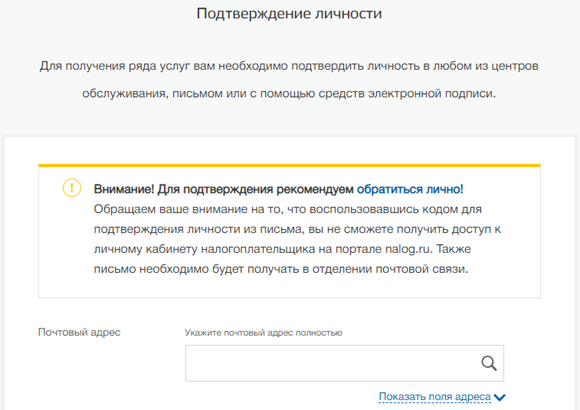This screenshot has height=410, width=580.
Task: Click the bold 'Для подтверждения рекомендуем' text
Action: [x=256, y=189]
